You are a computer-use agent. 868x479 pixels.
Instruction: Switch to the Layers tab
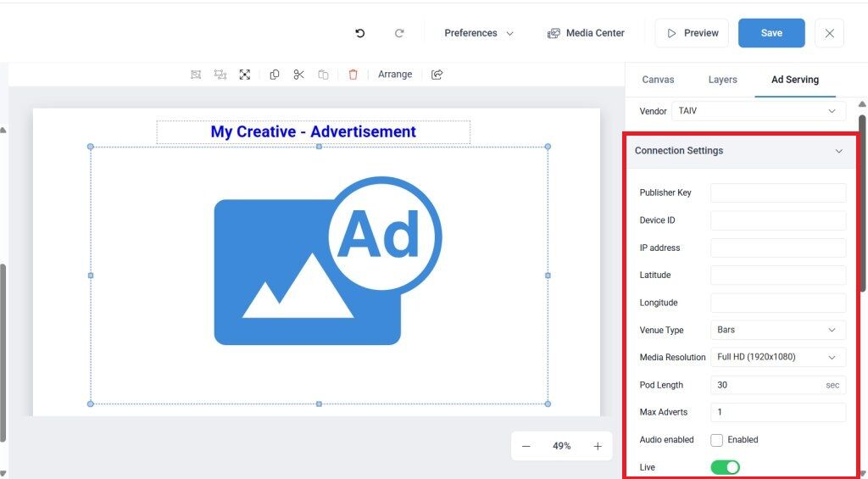(x=722, y=80)
